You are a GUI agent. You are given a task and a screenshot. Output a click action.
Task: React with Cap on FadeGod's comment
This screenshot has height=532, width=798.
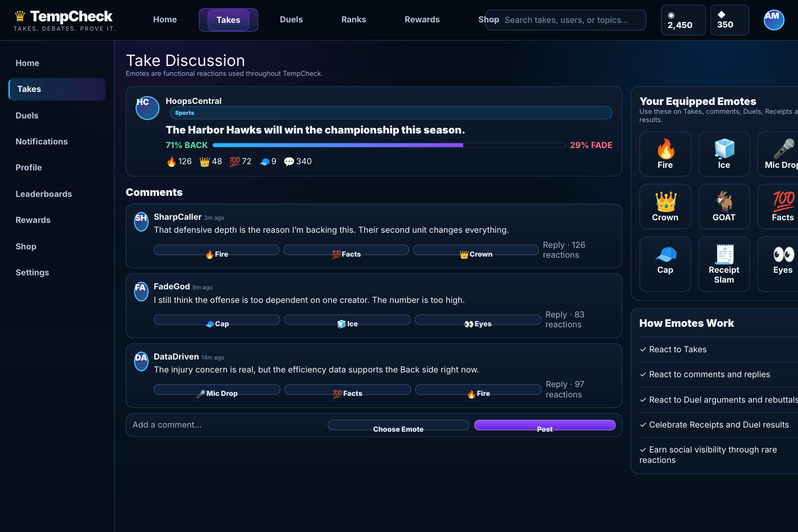pos(217,320)
